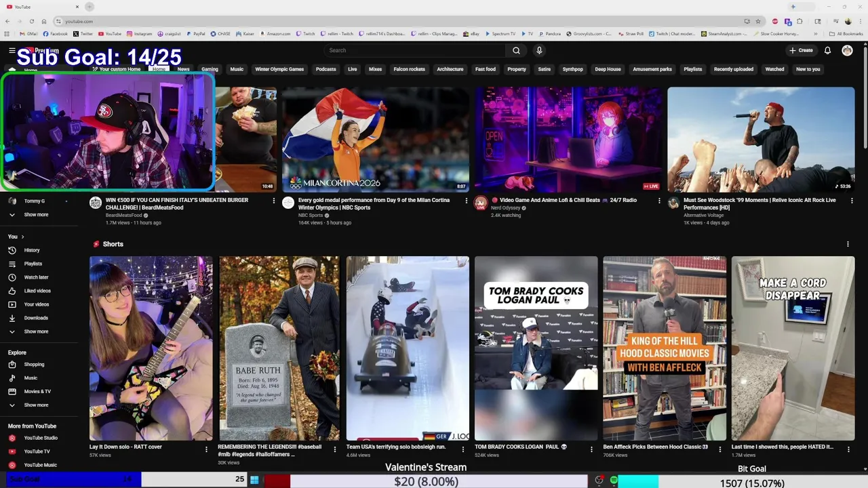Select the Gaming filter chip
868x488 pixels.
[x=210, y=69]
